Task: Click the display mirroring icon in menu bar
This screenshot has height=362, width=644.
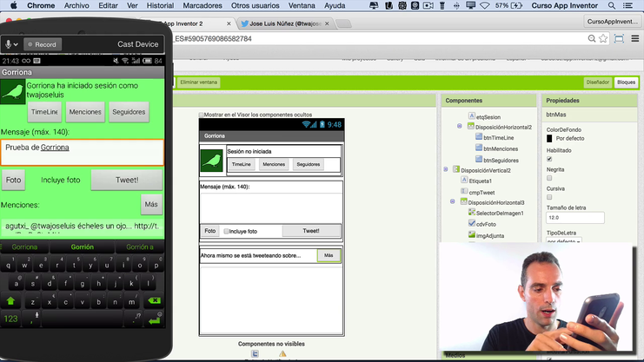Action: point(471,5)
